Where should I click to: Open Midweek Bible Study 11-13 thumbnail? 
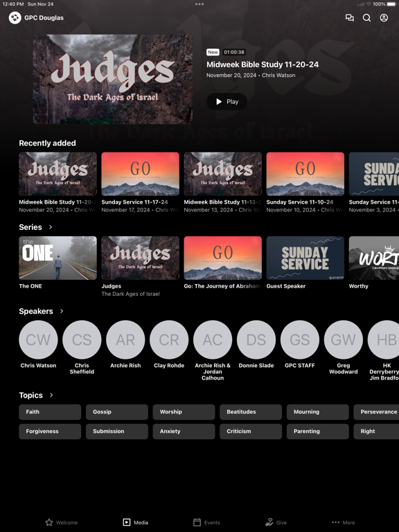tap(222, 174)
